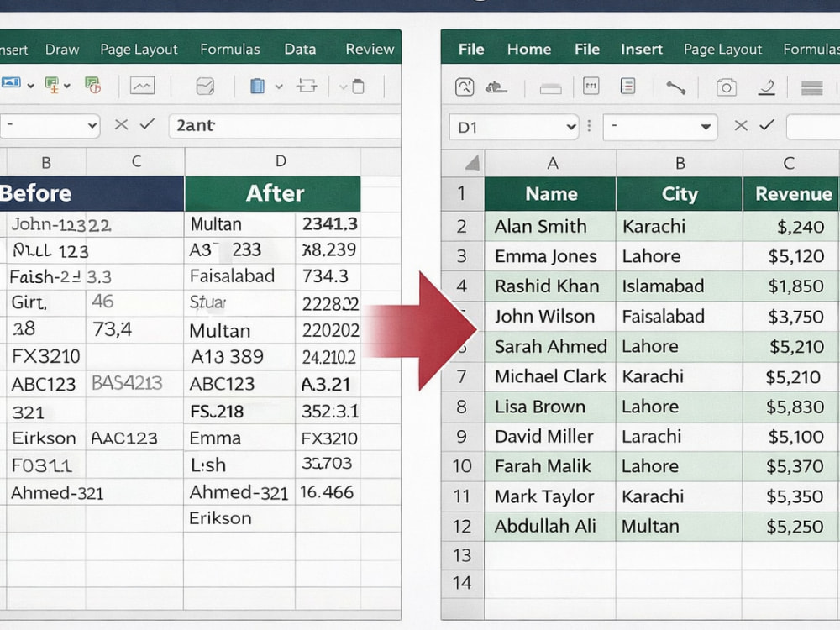Open the faint chevron before gray paste icon

(344, 87)
